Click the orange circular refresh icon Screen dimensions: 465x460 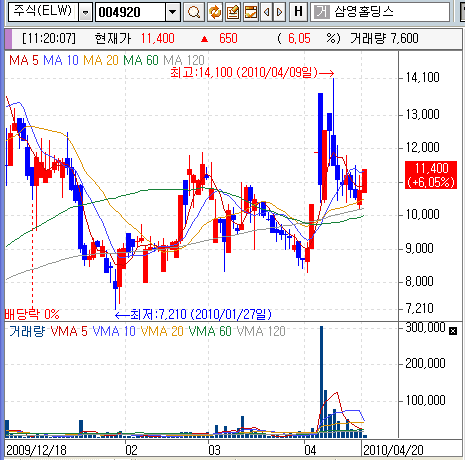click(x=215, y=12)
